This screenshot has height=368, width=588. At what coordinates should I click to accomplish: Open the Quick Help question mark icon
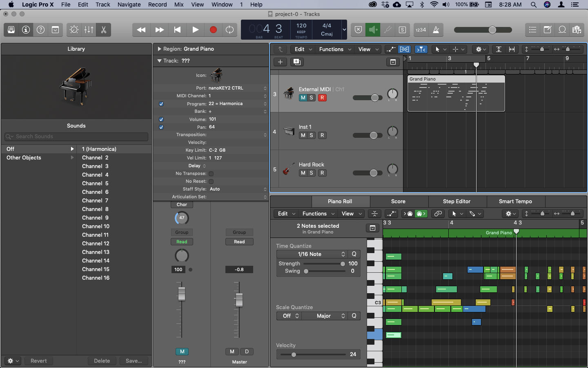(40, 29)
